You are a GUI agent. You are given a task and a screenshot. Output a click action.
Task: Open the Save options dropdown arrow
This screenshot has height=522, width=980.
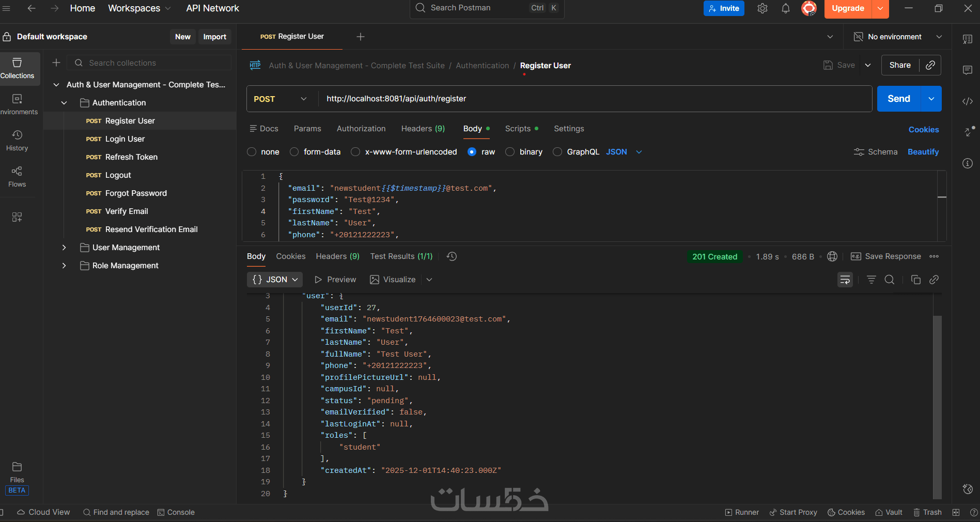click(x=868, y=65)
